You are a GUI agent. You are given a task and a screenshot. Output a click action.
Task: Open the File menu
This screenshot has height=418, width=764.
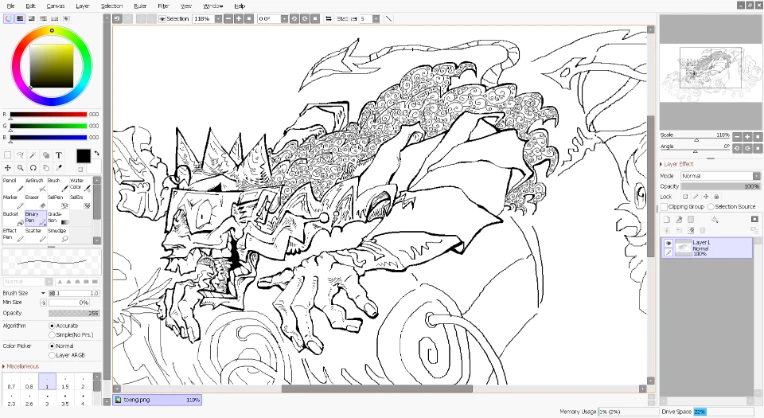coord(10,6)
